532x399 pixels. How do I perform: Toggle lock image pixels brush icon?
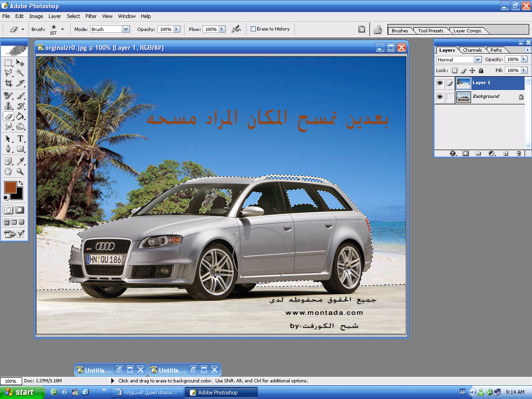[464, 71]
